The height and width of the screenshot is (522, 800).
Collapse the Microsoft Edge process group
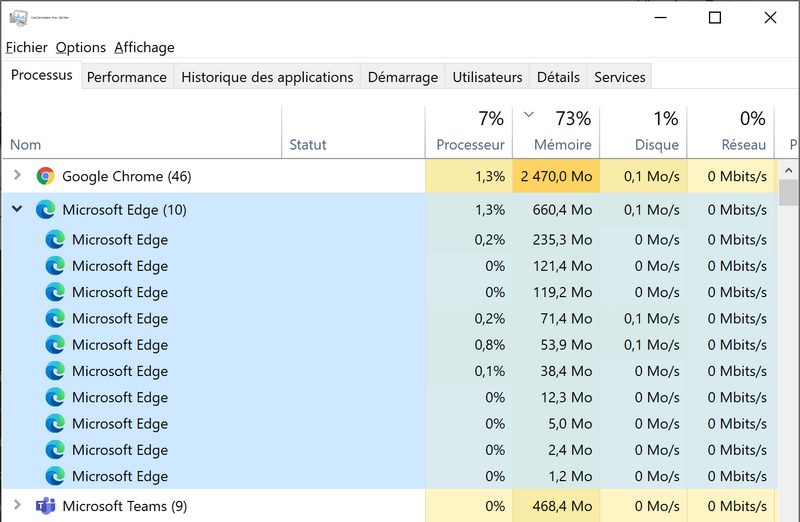[17, 210]
